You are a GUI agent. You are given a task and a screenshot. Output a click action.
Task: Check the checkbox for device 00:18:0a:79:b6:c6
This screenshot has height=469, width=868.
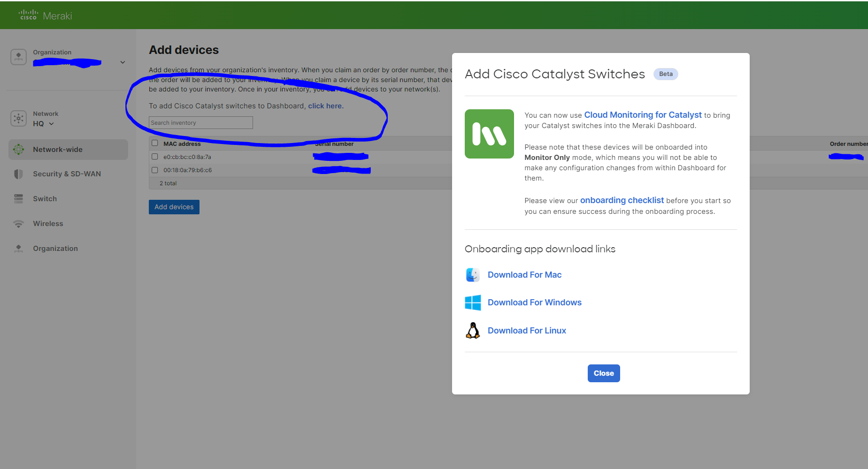[x=155, y=170]
